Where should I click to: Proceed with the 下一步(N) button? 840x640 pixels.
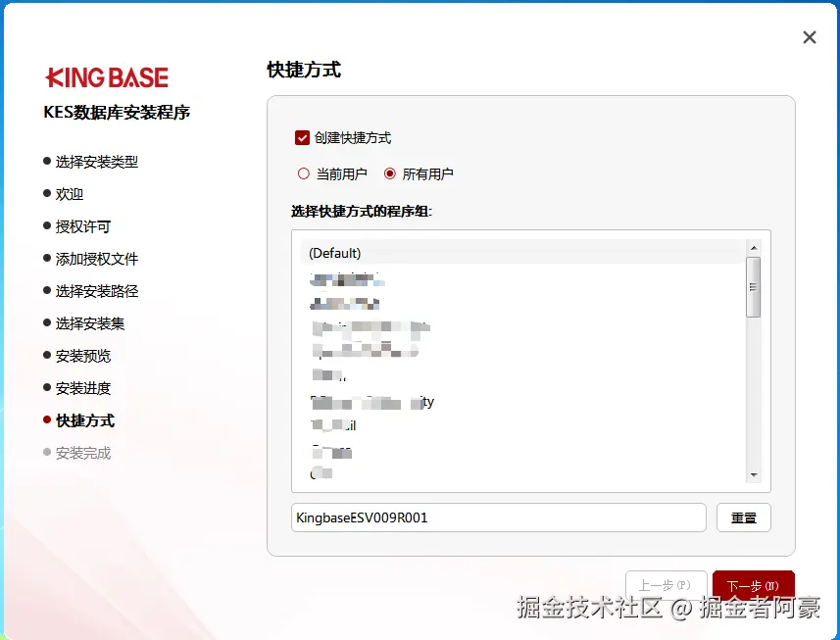coord(753,585)
